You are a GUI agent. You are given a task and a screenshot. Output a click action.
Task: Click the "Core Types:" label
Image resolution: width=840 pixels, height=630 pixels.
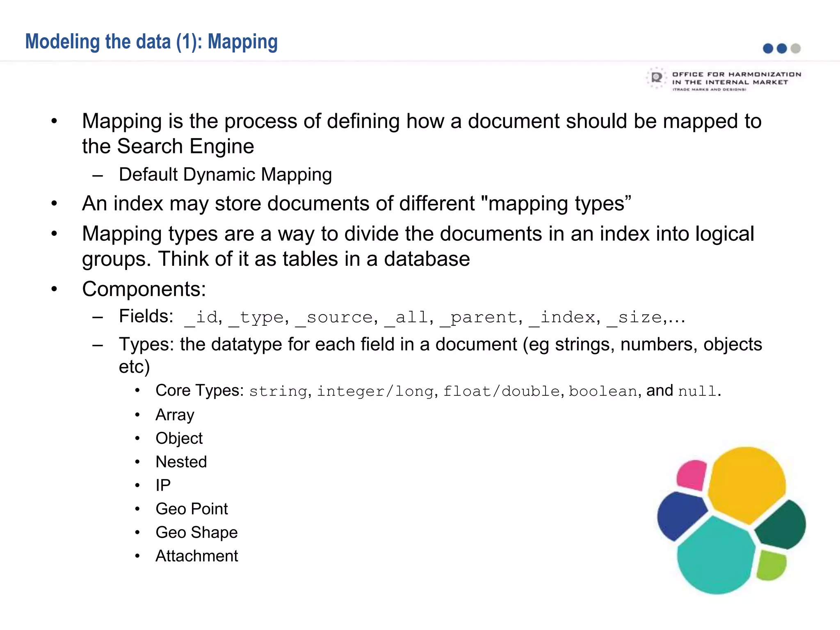(x=200, y=390)
